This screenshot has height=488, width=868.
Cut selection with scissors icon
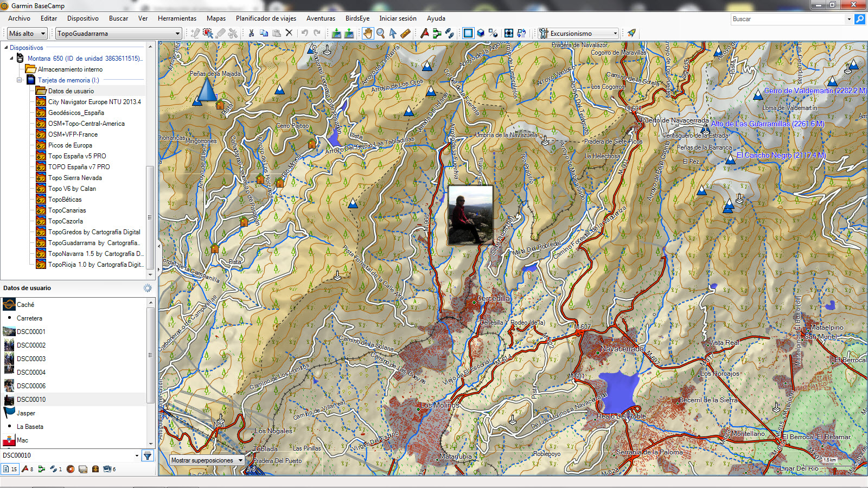[251, 33]
